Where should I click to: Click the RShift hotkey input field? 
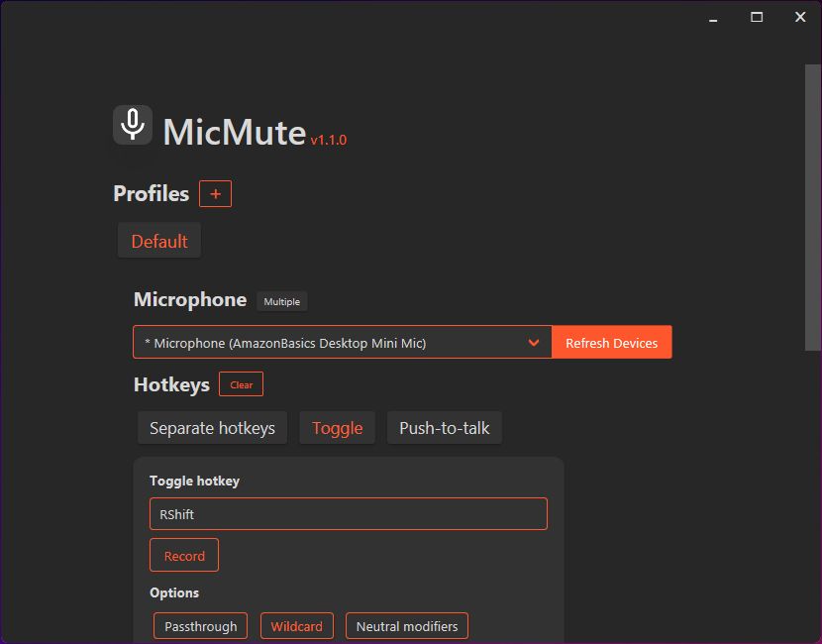coord(348,513)
